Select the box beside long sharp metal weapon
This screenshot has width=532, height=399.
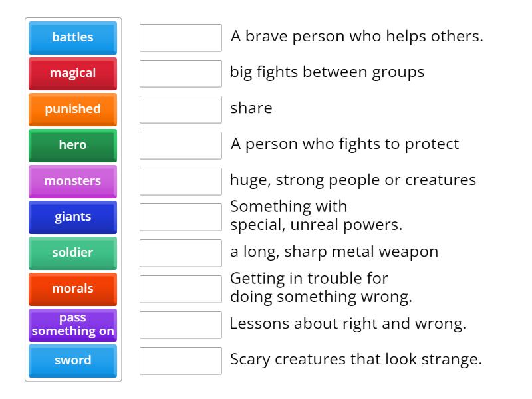pyautogui.click(x=180, y=253)
